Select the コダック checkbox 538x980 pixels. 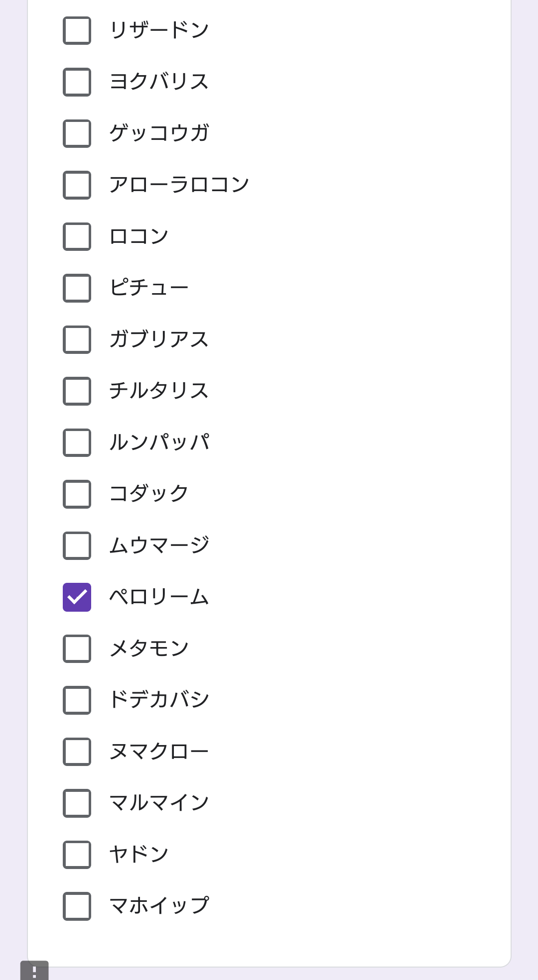click(x=77, y=494)
